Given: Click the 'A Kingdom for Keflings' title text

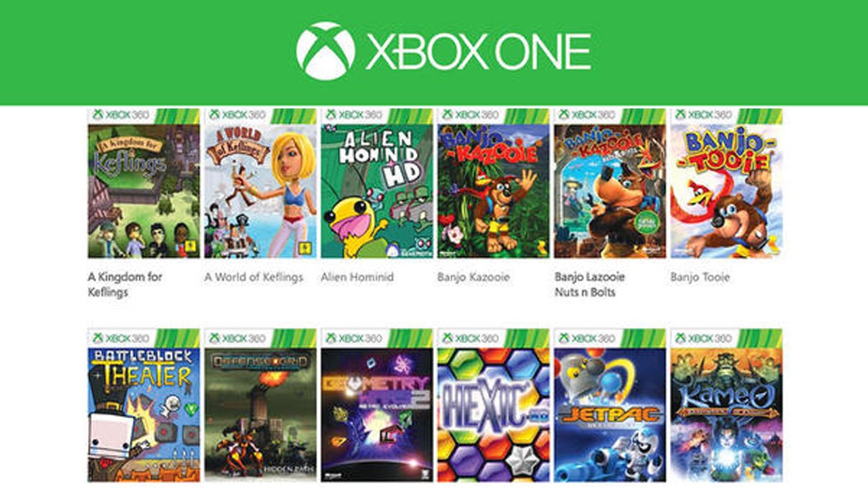Looking at the screenshot, I should pyautogui.click(x=125, y=285).
